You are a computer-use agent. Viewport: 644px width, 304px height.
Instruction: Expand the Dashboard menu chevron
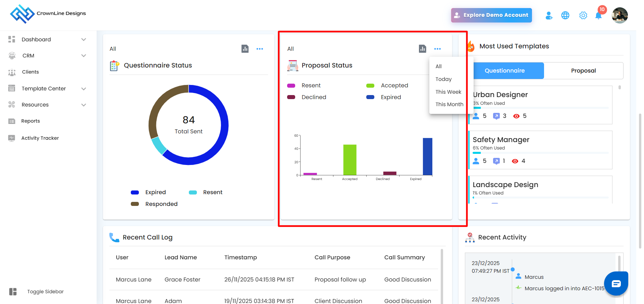[x=84, y=40]
